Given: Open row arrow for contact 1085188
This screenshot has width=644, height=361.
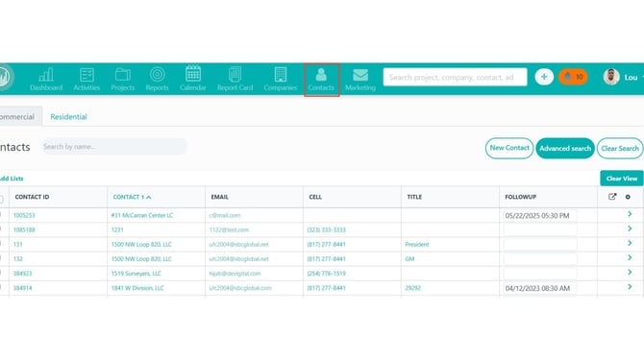Looking at the screenshot, I should (630, 229).
